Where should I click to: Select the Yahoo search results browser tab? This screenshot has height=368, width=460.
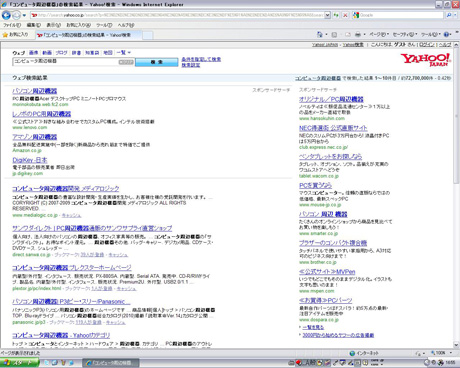click(x=88, y=35)
